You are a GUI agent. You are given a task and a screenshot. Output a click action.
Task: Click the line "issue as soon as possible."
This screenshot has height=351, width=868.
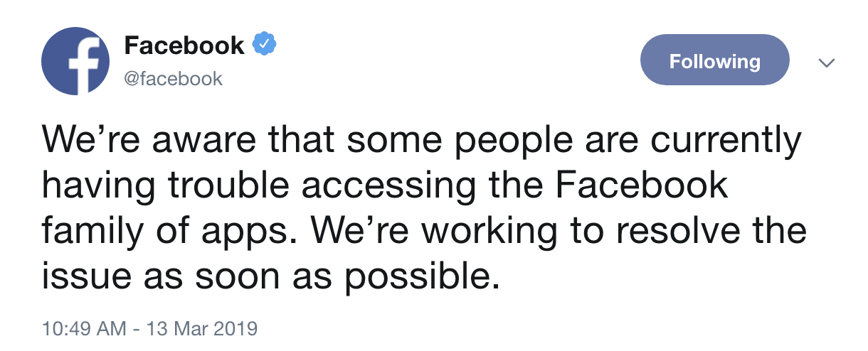pyautogui.click(x=267, y=276)
